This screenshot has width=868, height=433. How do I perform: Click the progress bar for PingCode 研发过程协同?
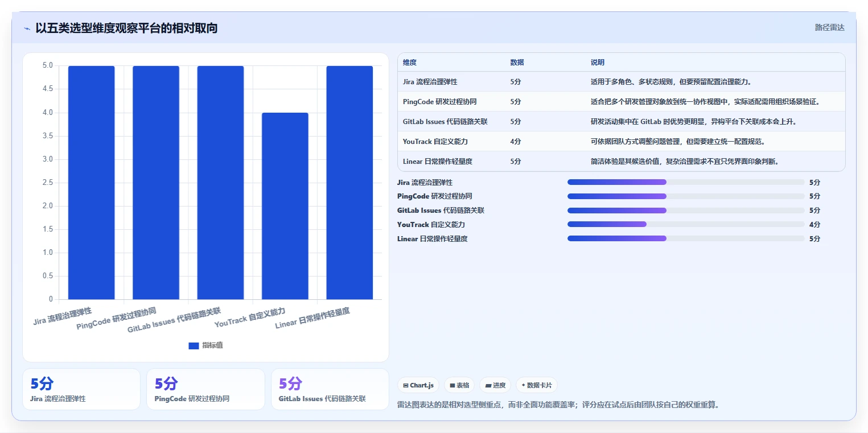[686, 196]
